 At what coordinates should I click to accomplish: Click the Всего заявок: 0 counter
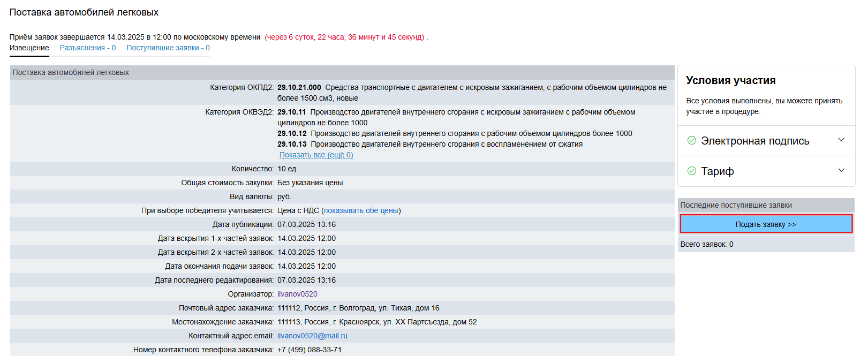pos(706,245)
